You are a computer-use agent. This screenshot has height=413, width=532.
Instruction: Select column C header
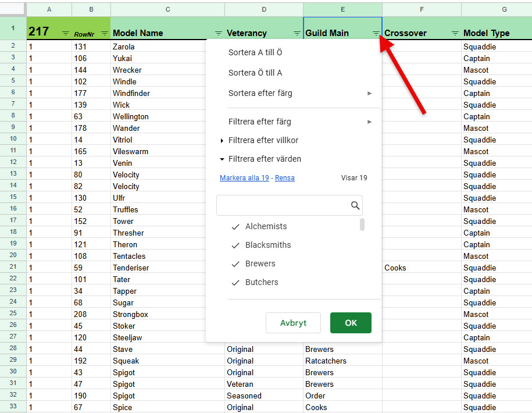[x=167, y=9]
